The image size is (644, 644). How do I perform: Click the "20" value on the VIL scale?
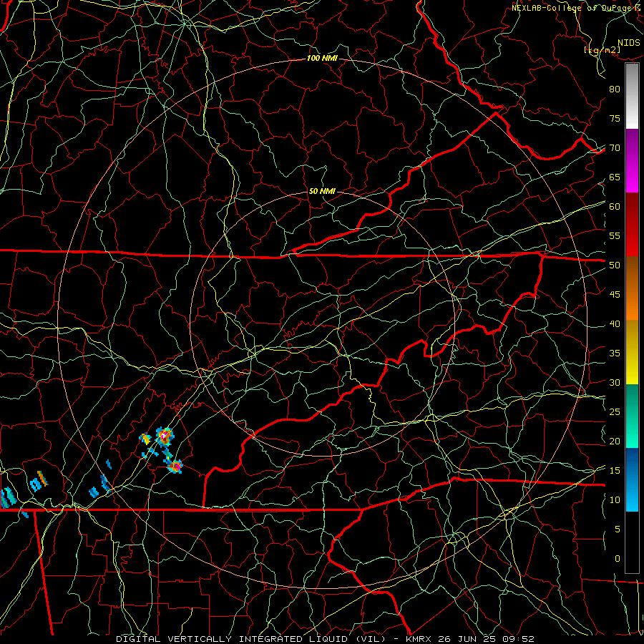coord(615,441)
